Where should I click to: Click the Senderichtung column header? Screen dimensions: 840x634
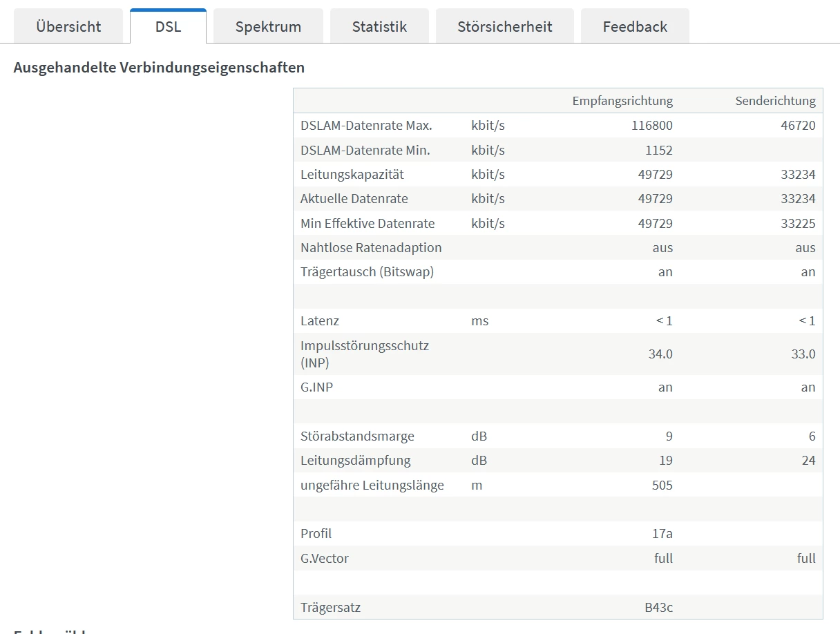pos(775,101)
